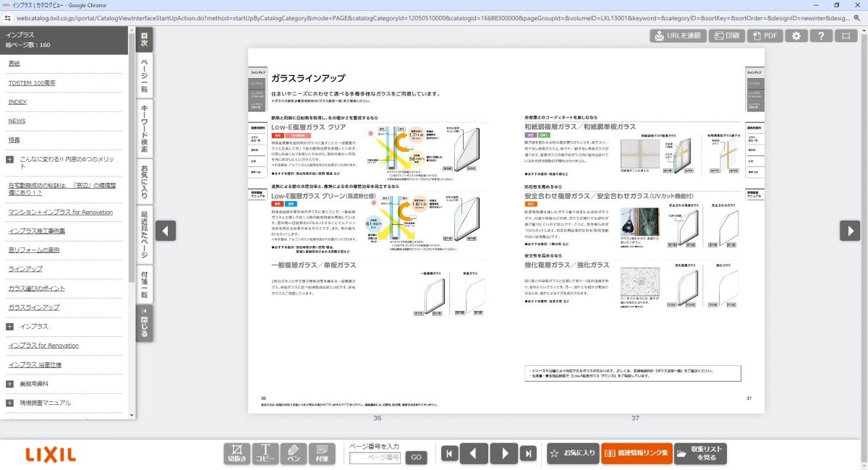Open the ラインアップ contents entry
The width and height of the screenshot is (868, 470).
click(x=25, y=269)
